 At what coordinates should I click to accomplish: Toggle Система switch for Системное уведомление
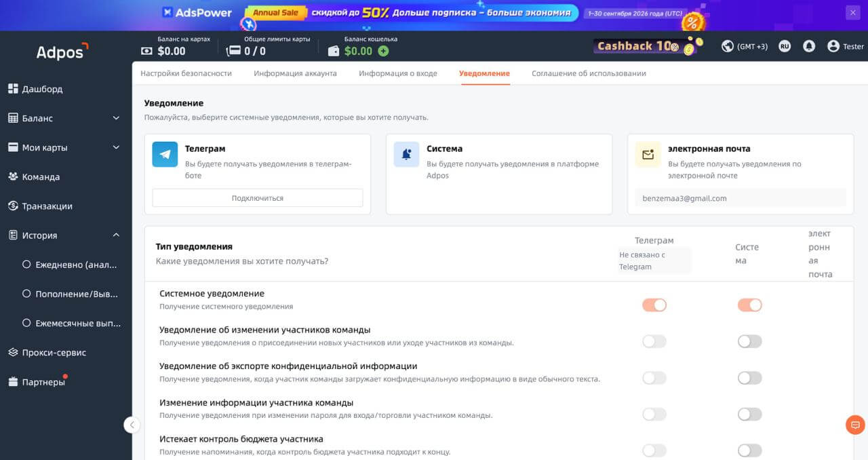click(x=750, y=305)
